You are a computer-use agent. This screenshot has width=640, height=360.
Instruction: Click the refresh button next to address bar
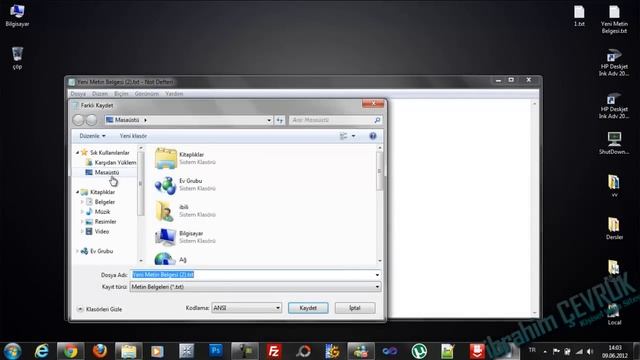(x=280, y=120)
